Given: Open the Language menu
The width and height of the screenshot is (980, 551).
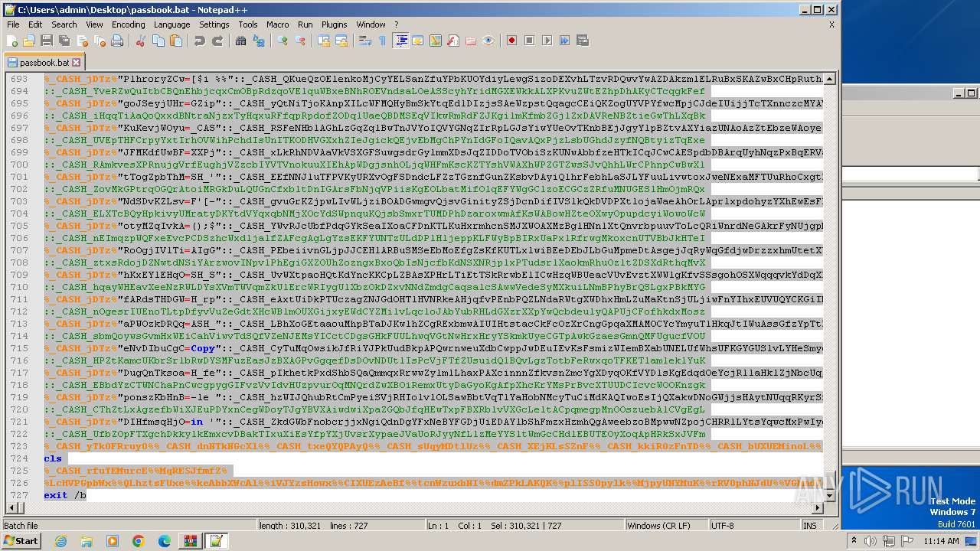Looking at the screenshot, I should pos(172,24).
